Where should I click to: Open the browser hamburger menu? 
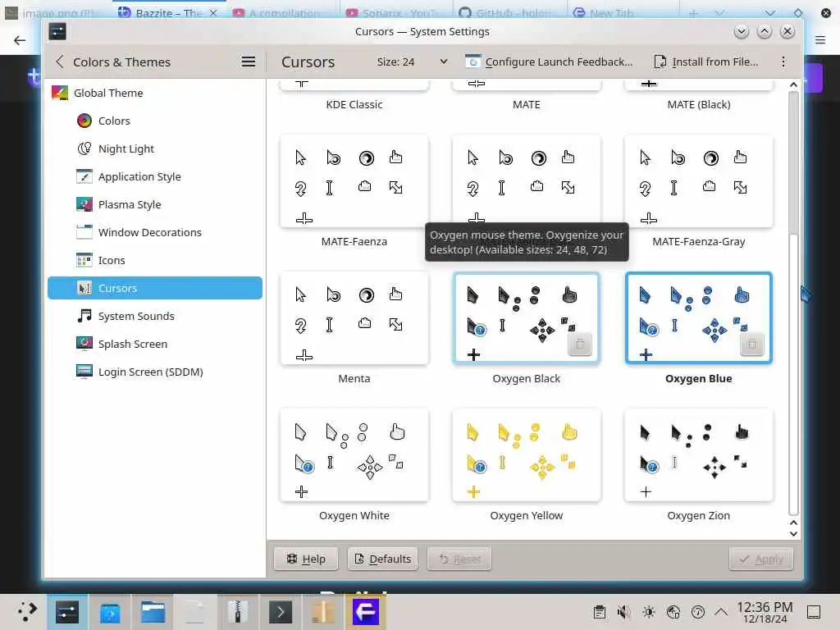pos(819,39)
